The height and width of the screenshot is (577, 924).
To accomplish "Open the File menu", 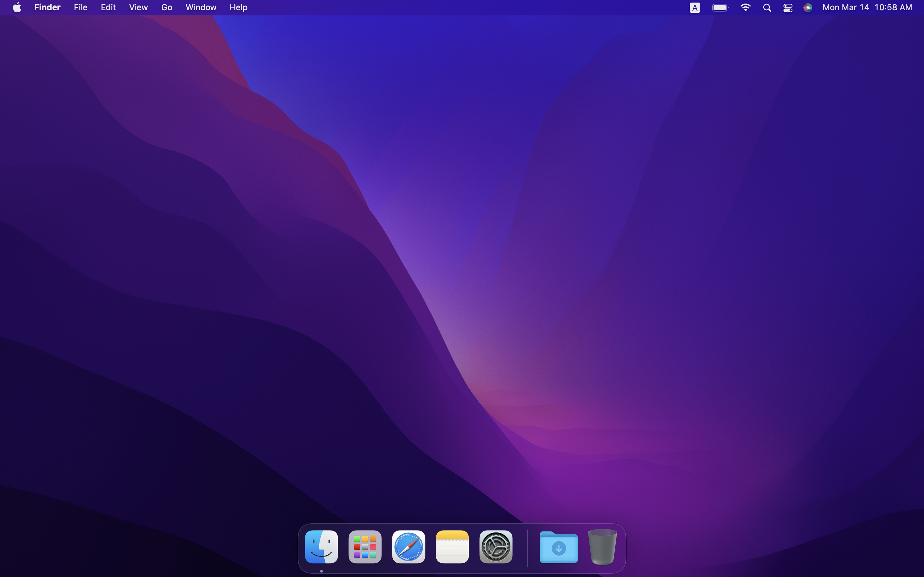I will pyautogui.click(x=81, y=8).
